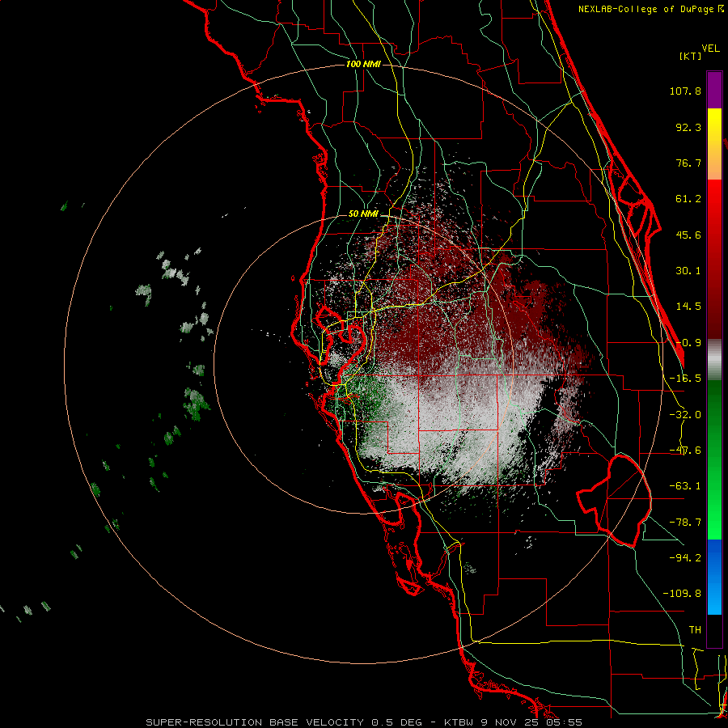This screenshot has width=728, height=728.
Task: Select the 107.8 velocity scale value
Action: point(685,91)
